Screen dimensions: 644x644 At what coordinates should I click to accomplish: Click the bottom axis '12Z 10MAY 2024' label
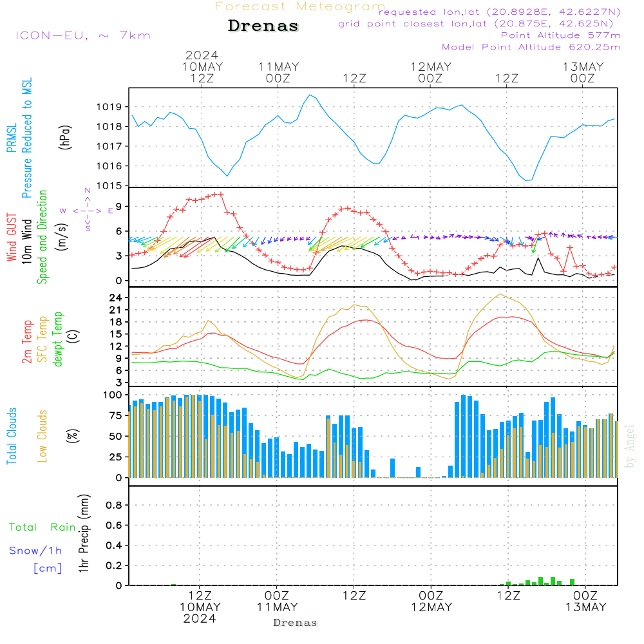tap(200, 607)
